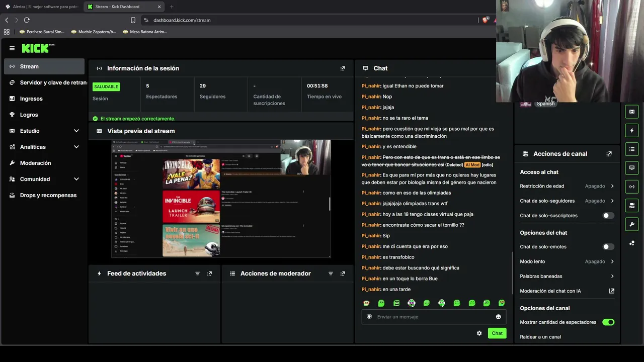Open the hamburger menu beside the Kick logo
The height and width of the screenshot is (362, 644).
(12, 48)
